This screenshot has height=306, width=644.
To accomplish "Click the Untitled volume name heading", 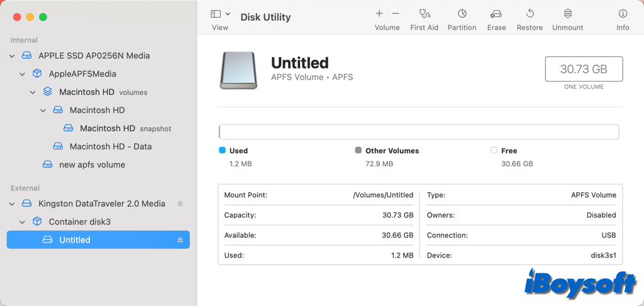I will tap(300, 63).
